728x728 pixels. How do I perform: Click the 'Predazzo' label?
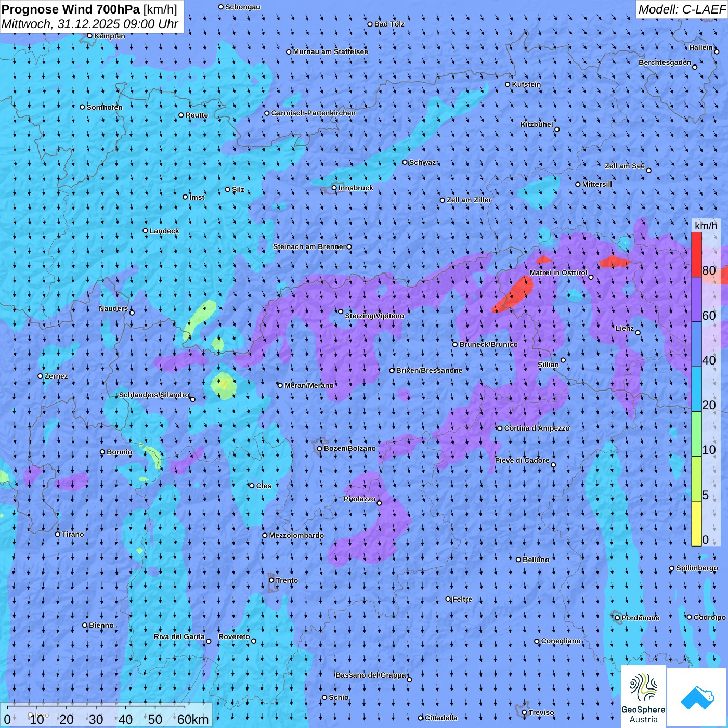pyautogui.click(x=359, y=499)
